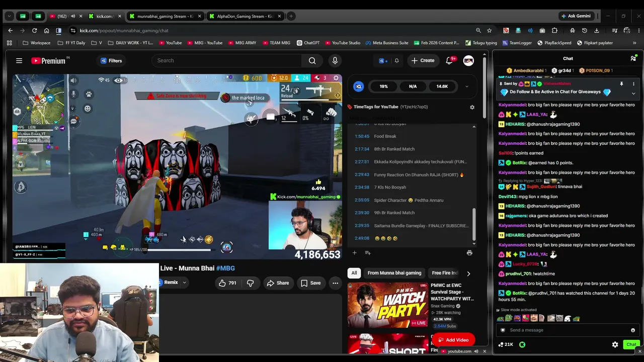Add a new time tag with plus icon
Image resolution: width=644 pixels, height=362 pixels.
click(x=354, y=253)
